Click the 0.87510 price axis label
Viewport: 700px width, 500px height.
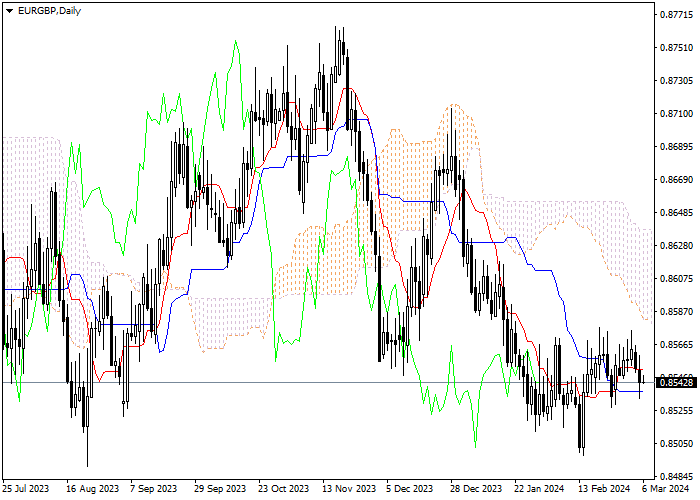pos(676,48)
